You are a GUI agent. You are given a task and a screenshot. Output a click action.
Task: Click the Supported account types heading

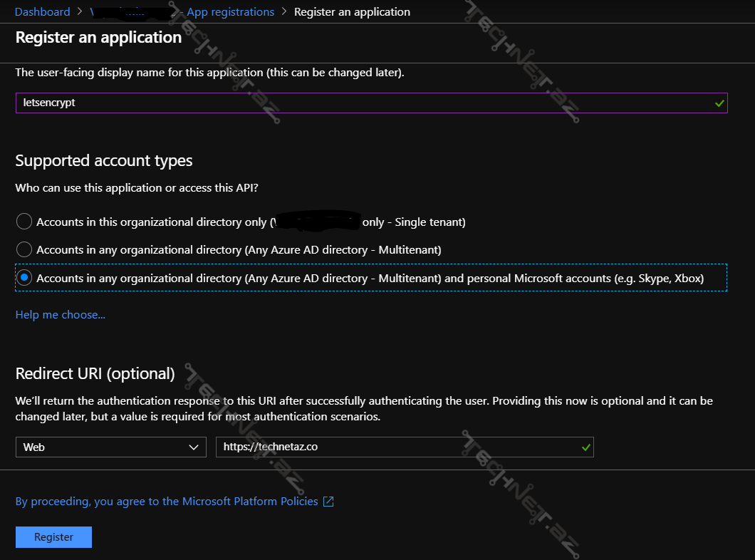tap(104, 160)
